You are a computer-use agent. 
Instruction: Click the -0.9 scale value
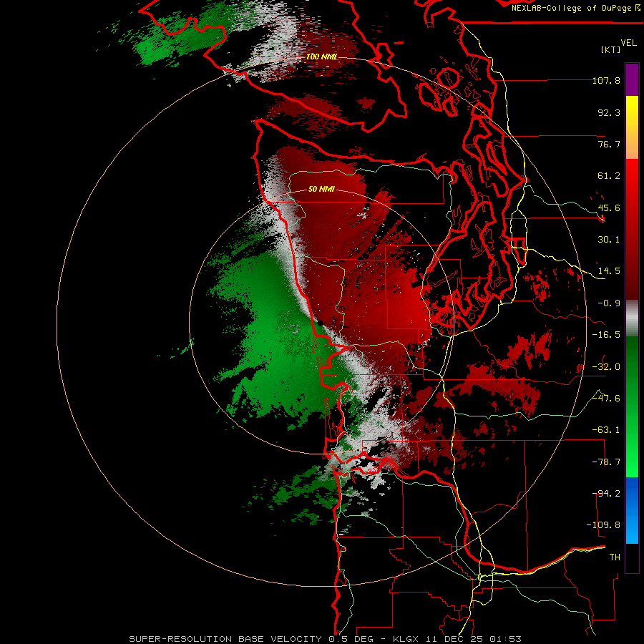coord(609,303)
